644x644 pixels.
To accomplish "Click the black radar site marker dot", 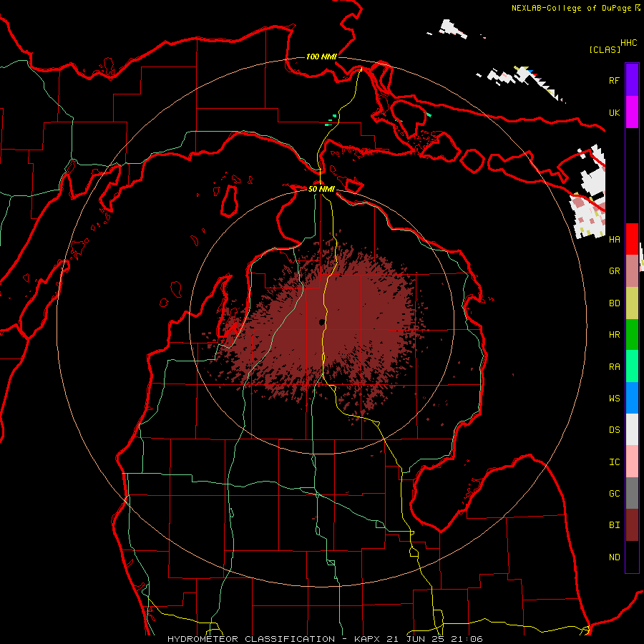I will pos(321,323).
